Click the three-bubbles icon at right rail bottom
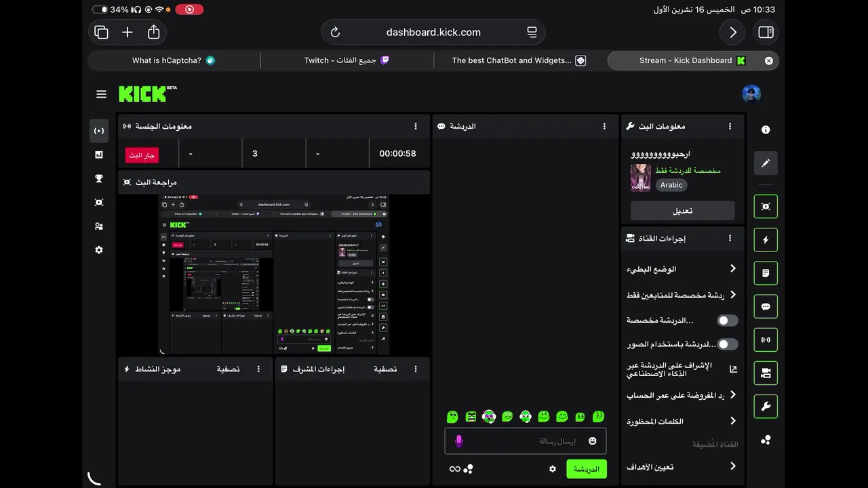Screen dimensions: 868x488 pyautogui.click(x=766, y=440)
